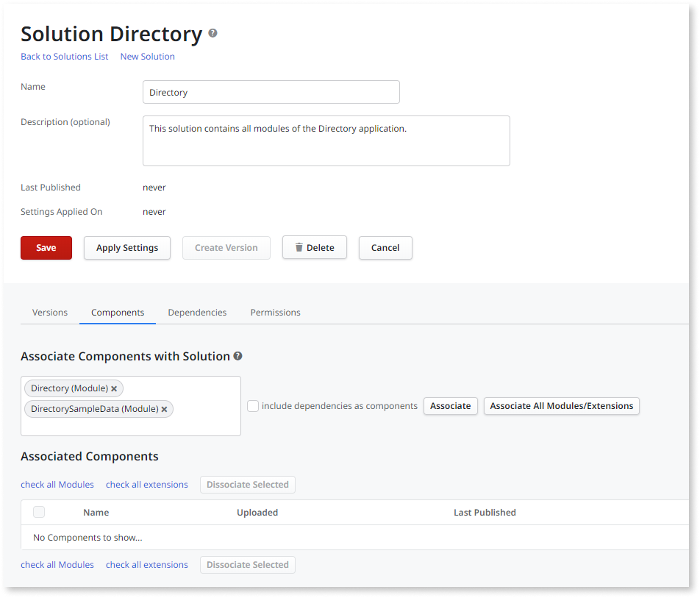Open help icon beside Solution Directory title
This screenshot has width=700, height=598.
click(213, 33)
